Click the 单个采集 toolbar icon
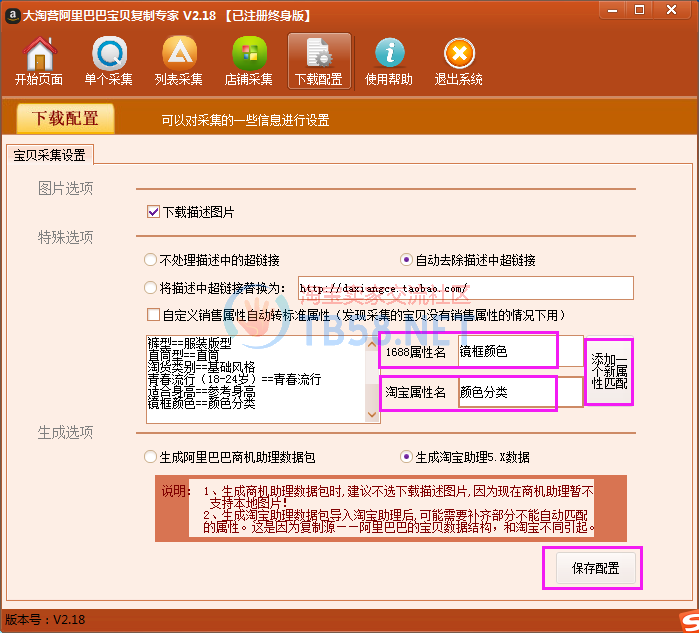Viewport: 699px width, 633px height. [108, 60]
